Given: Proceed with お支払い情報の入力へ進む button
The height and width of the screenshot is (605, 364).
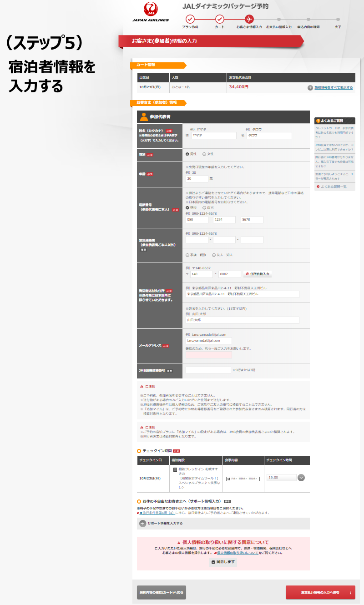Looking at the screenshot, I should pyautogui.click(x=320, y=593).
